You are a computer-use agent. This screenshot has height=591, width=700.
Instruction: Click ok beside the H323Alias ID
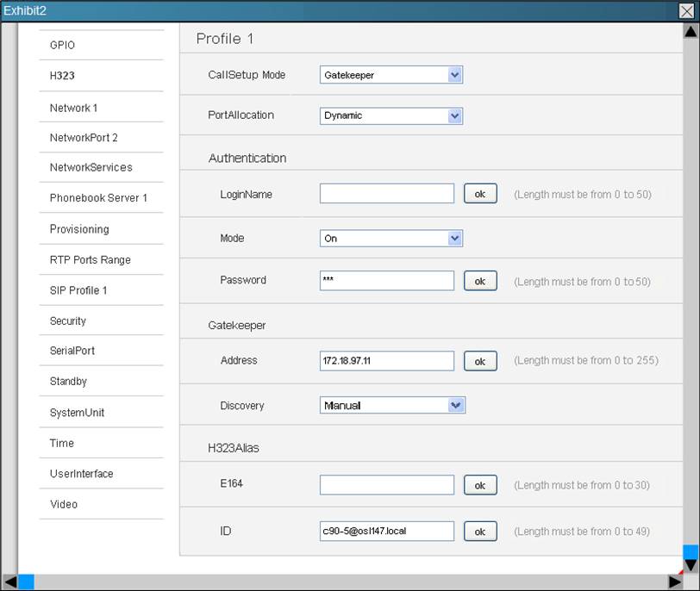(x=480, y=532)
